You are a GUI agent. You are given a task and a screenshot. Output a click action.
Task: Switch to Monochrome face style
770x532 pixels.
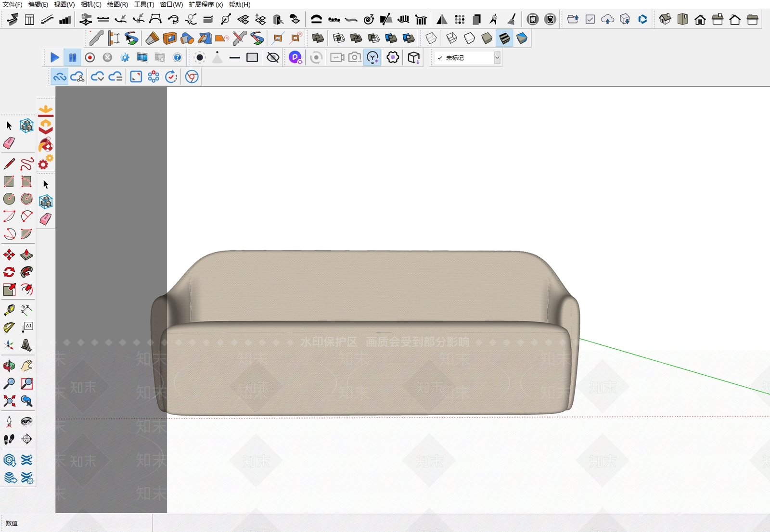pyautogui.click(x=522, y=38)
